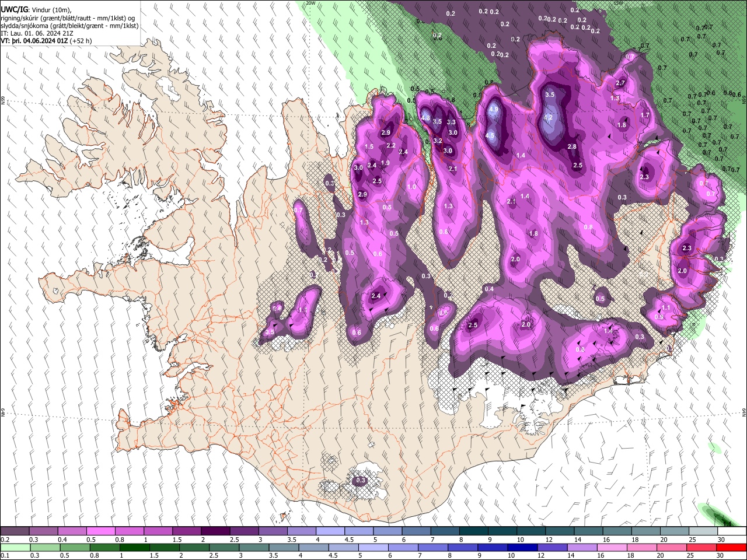
Task: Click the 4.2 value in the lavender core
Action: 548,117
